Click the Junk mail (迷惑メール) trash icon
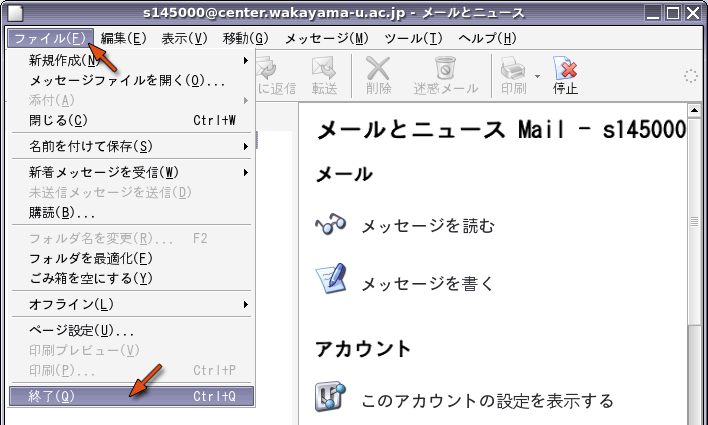 point(445,68)
